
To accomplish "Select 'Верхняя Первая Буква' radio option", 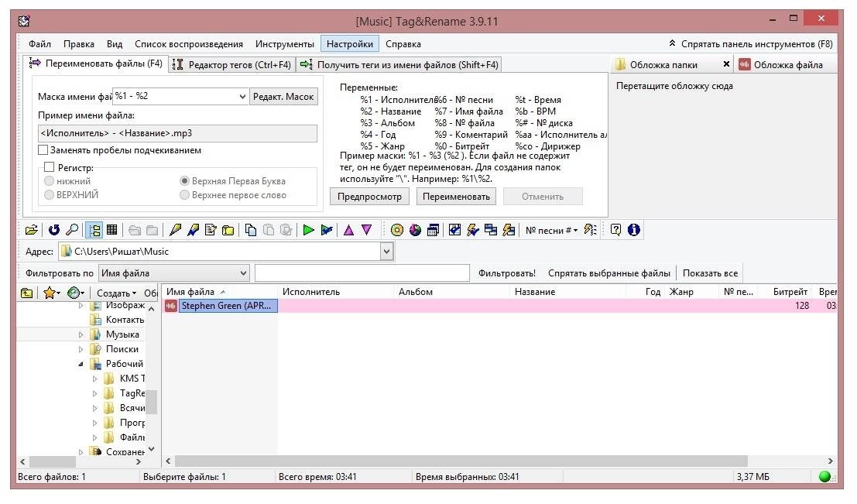I will 185,181.
